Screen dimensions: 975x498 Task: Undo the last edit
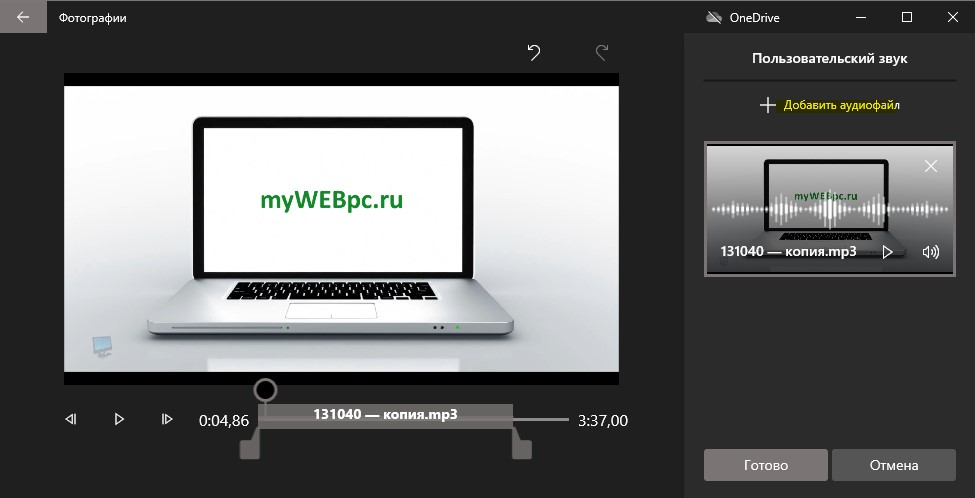pos(534,53)
